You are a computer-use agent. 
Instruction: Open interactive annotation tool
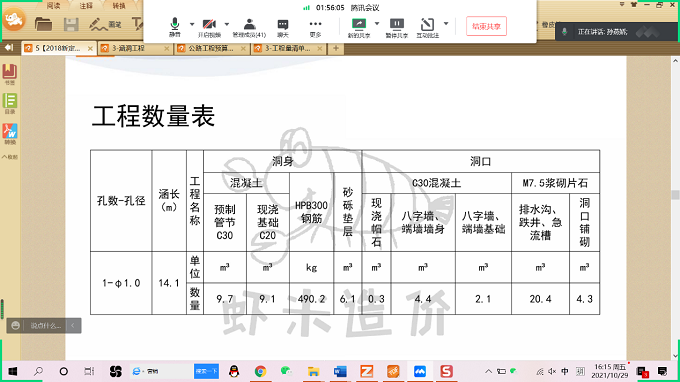pos(428,27)
